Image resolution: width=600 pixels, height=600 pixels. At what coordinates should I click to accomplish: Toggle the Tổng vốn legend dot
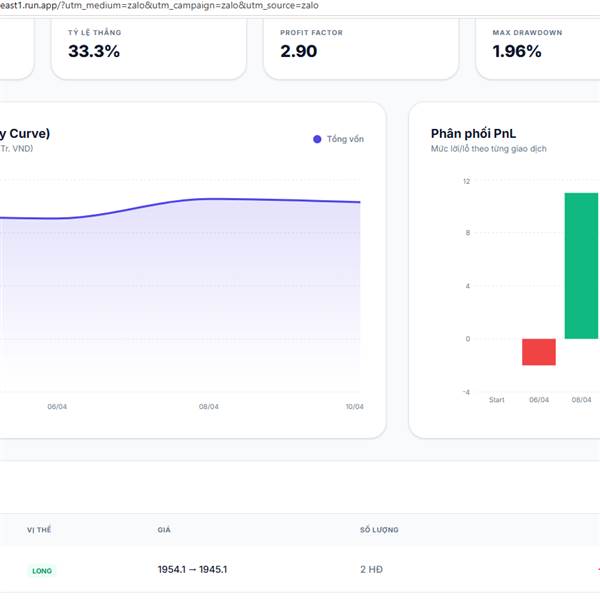tap(317, 139)
